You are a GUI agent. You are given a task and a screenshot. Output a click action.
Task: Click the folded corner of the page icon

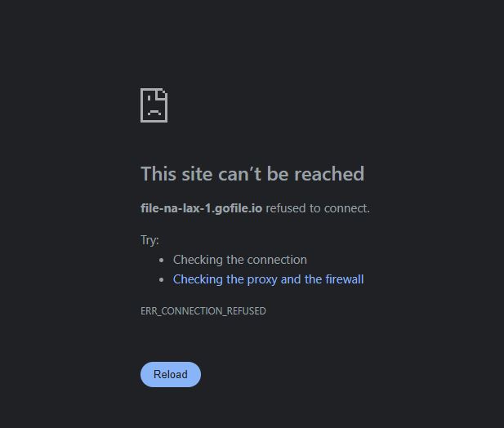pyautogui.click(x=162, y=93)
